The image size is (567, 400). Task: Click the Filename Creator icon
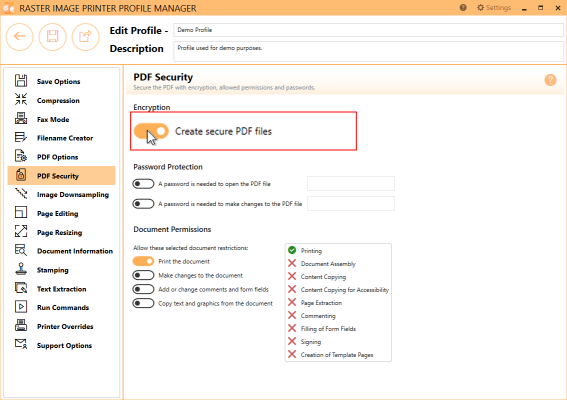click(21, 137)
